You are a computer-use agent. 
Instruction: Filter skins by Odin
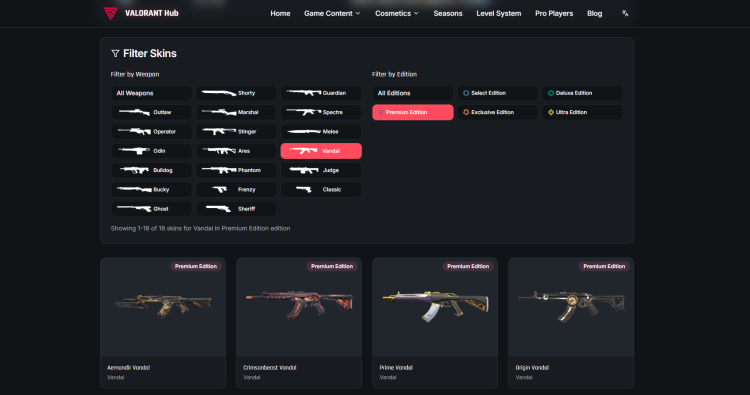click(152, 151)
